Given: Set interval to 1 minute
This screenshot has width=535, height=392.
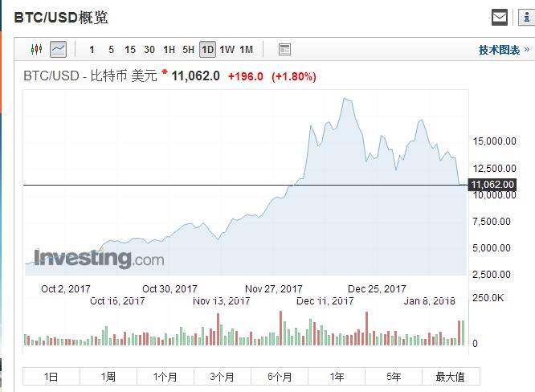Looking at the screenshot, I should (x=92, y=50).
